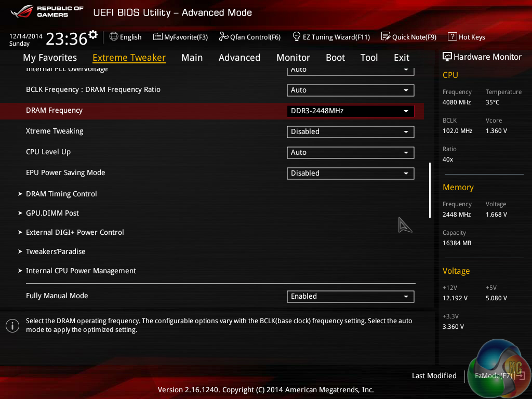
Task: Open the Fully Manual Mode dropdown
Action: pyautogui.click(x=351, y=297)
